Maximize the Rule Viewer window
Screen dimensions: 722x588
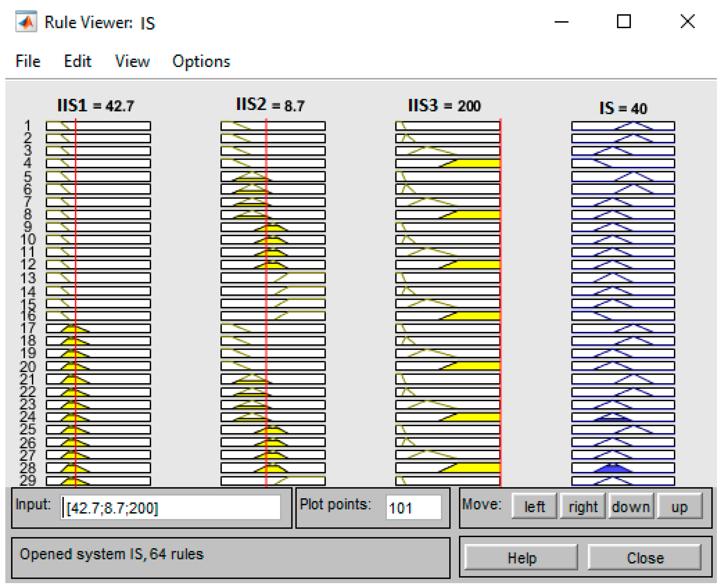[x=624, y=22]
